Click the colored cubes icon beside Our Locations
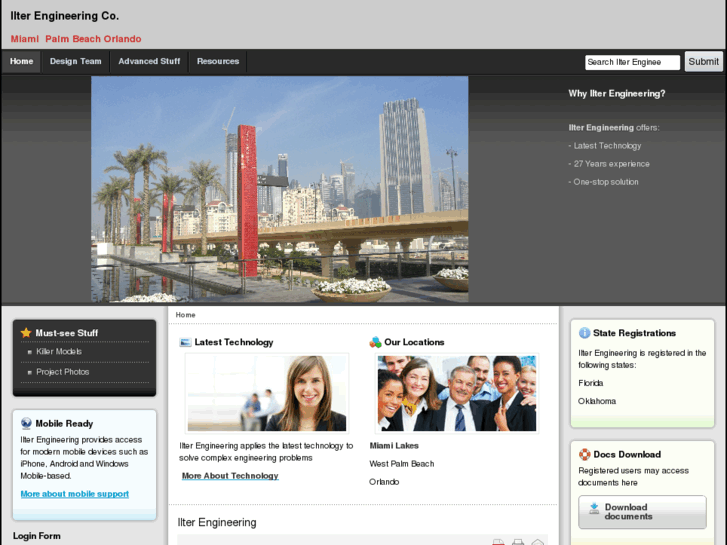This screenshot has height=545, width=727. point(375,342)
